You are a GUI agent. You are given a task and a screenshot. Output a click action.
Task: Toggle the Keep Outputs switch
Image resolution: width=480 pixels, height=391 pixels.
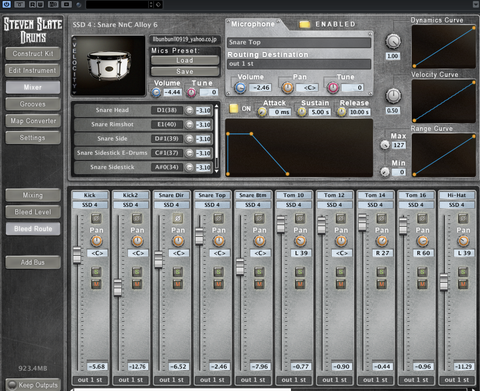point(12,385)
